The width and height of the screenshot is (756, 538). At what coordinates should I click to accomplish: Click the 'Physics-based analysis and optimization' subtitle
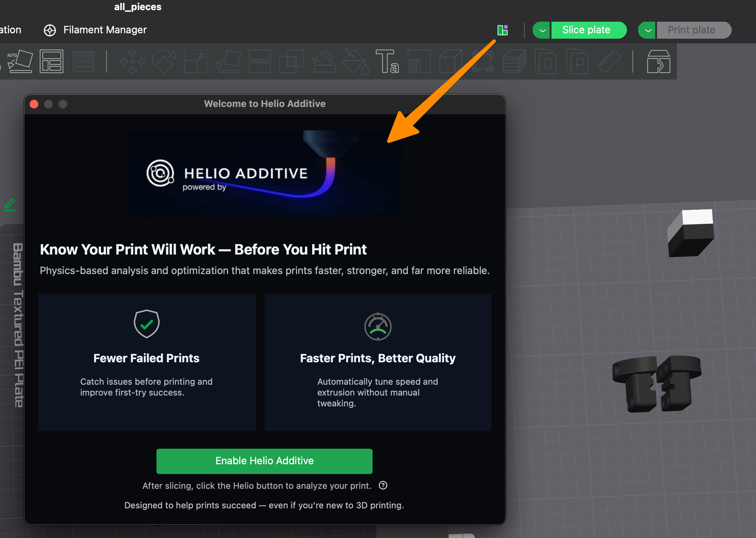pos(265,270)
